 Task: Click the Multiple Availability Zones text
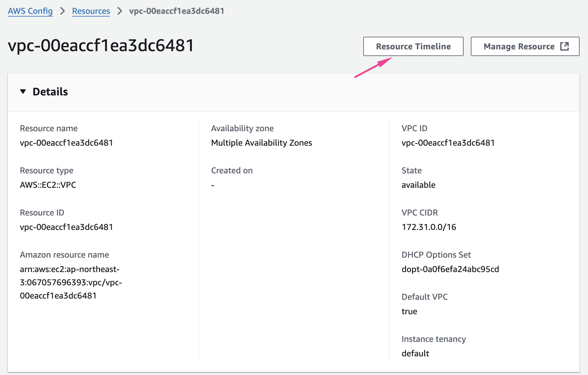[x=261, y=143]
